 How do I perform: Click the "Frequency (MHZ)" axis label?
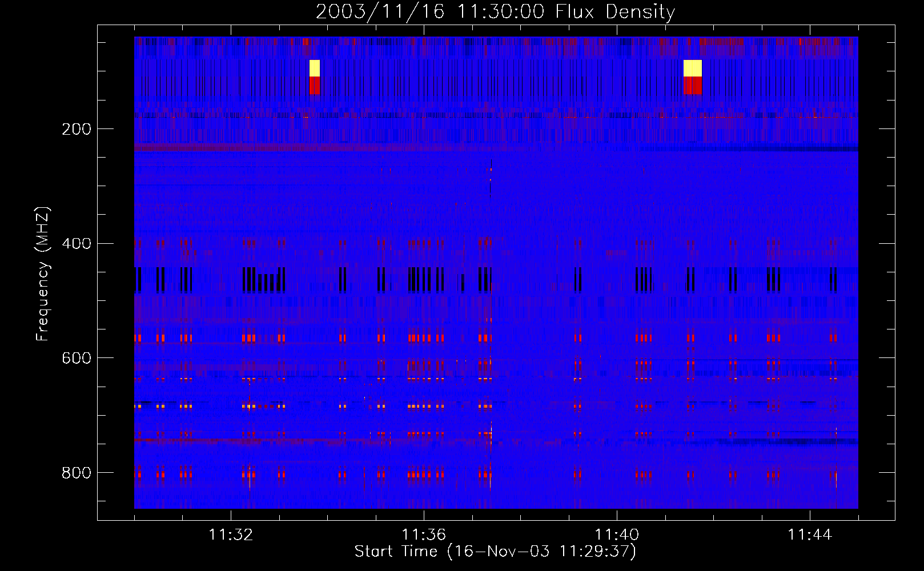pos(43,274)
